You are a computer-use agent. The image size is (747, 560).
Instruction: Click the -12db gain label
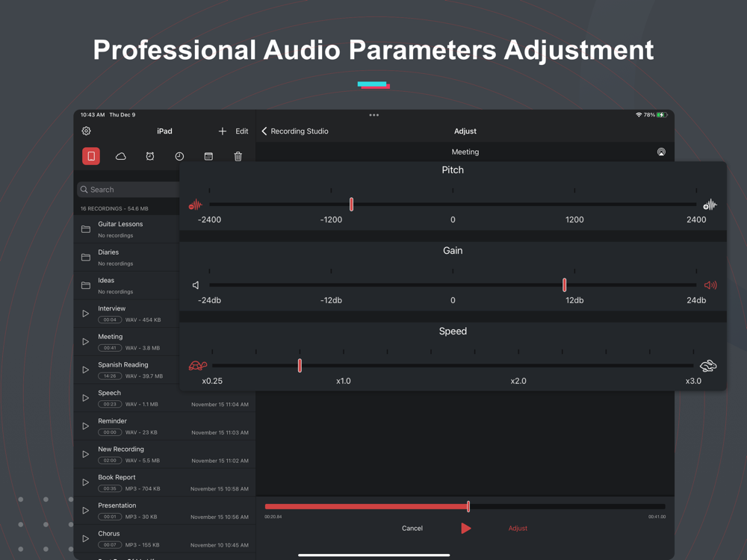[331, 300]
